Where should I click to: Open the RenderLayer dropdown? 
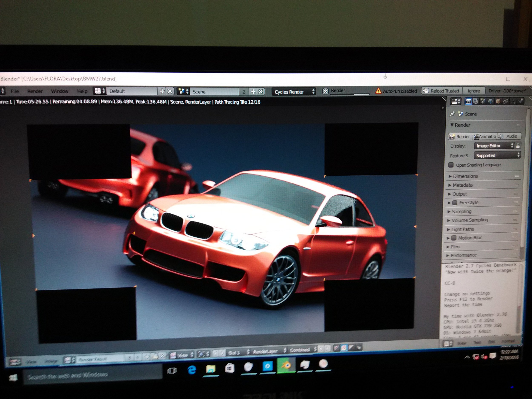pos(269,351)
